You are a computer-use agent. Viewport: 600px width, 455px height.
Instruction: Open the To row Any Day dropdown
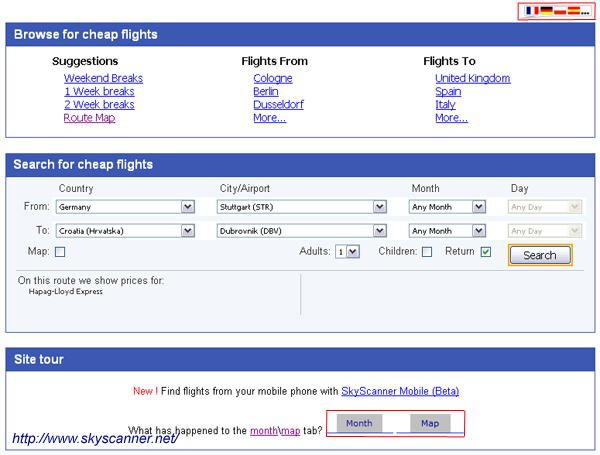click(545, 231)
